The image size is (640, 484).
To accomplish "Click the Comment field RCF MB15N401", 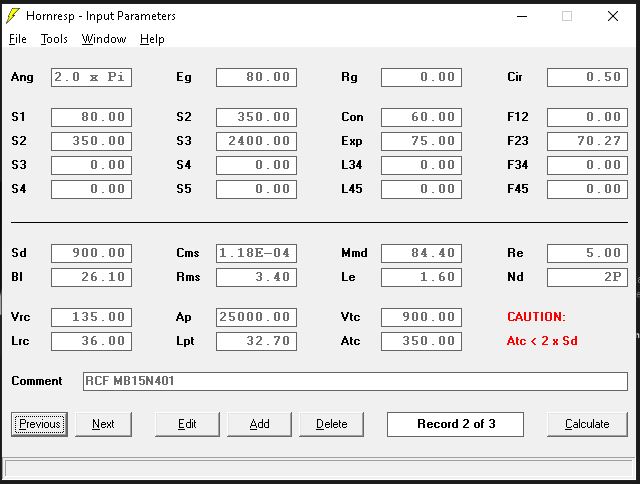I will [x=355, y=382].
